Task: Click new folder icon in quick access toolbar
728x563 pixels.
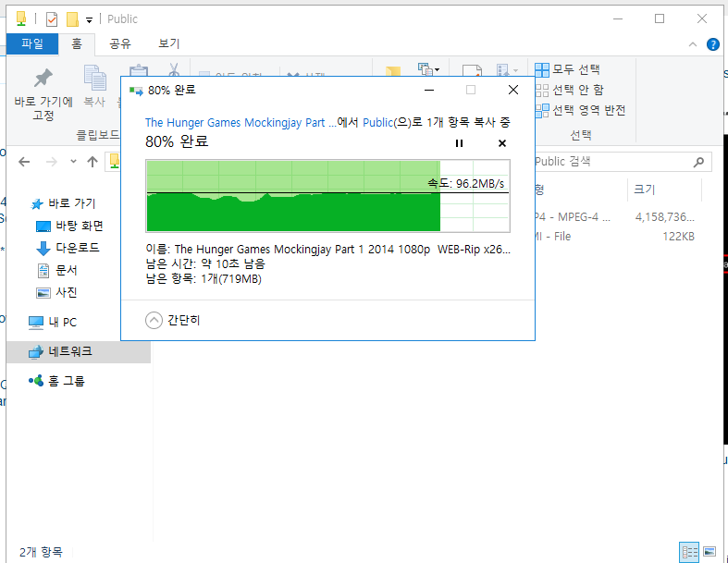Action: point(72,19)
